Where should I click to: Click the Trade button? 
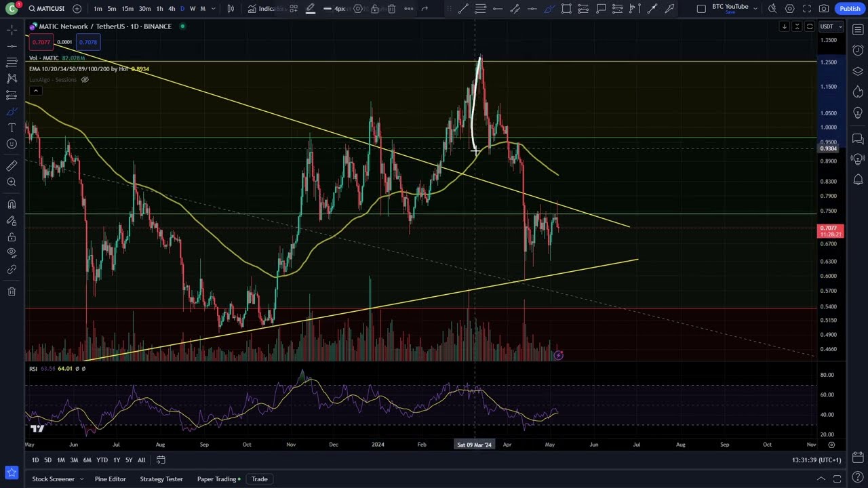[x=260, y=479]
